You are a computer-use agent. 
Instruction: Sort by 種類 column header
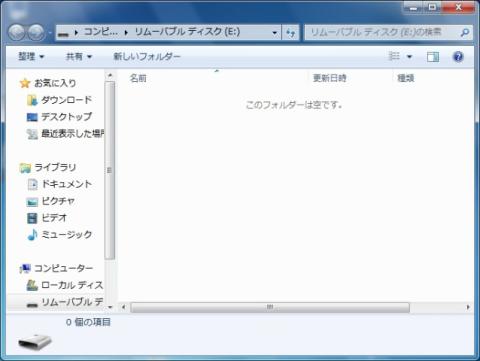pos(406,78)
